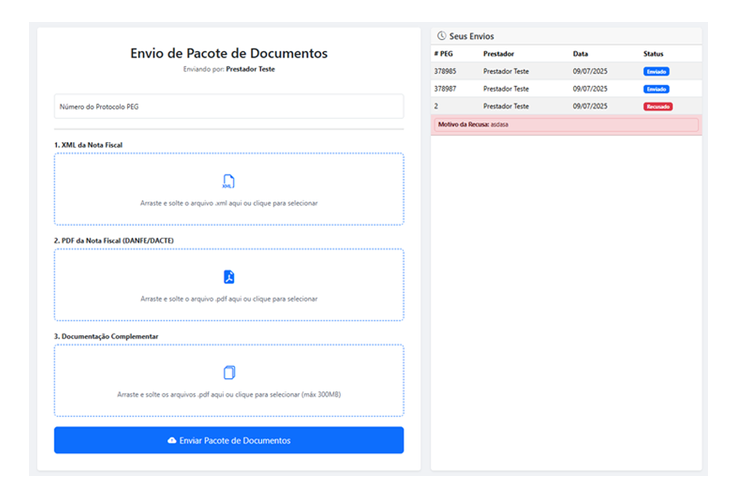Viewport: 735px width, 495px height.
Task: Click the XML file icon in upload area
Action: [228, 182]
